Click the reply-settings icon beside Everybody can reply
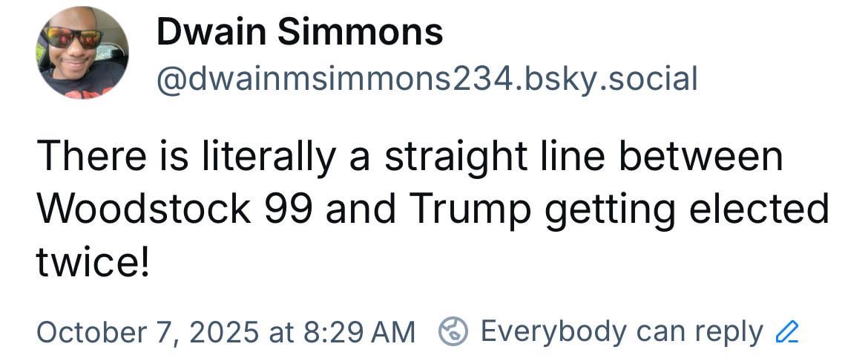Screen dimensions: 868x361 [x=452, y=331]
